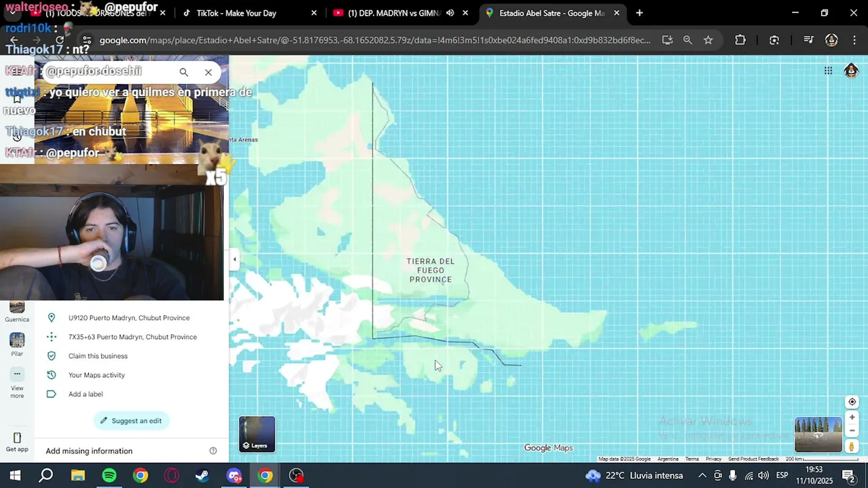The width and height of the screenshot is (868, 488).
Task: Open the Get app sidebar item
Action: (17, 442)
